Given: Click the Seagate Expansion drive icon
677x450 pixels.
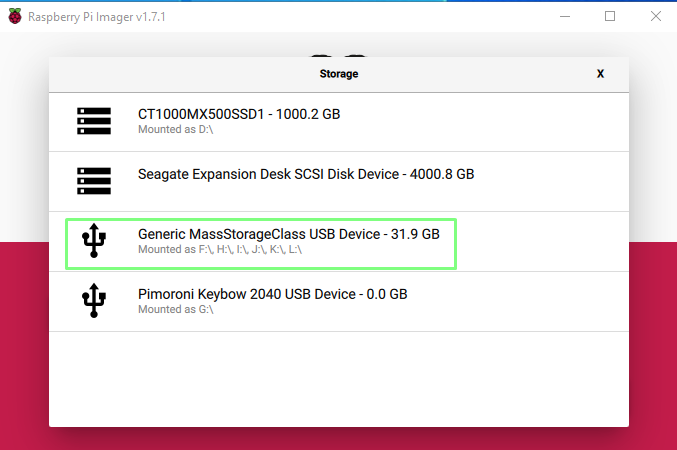Looking at the screenshot, I should [94, 181].
